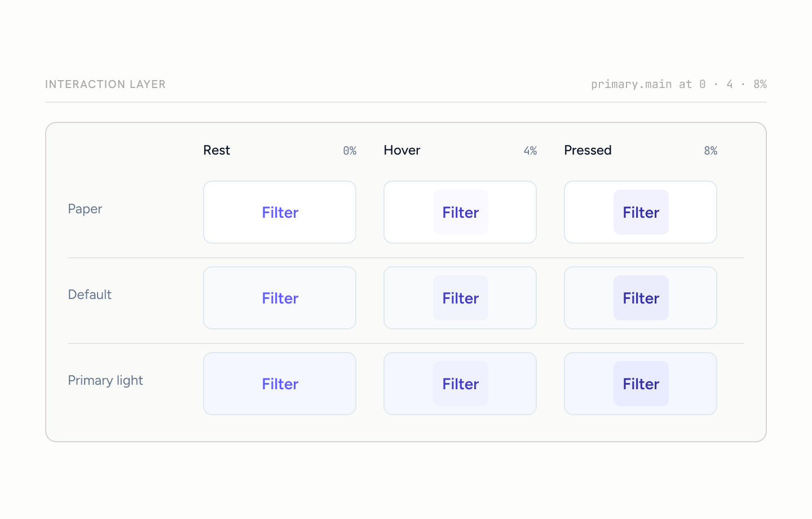The width and height of the screenshot is (812, 519).
Task: Choose the Filter button in Primary light Hover cell
Action: pos(460,384)
